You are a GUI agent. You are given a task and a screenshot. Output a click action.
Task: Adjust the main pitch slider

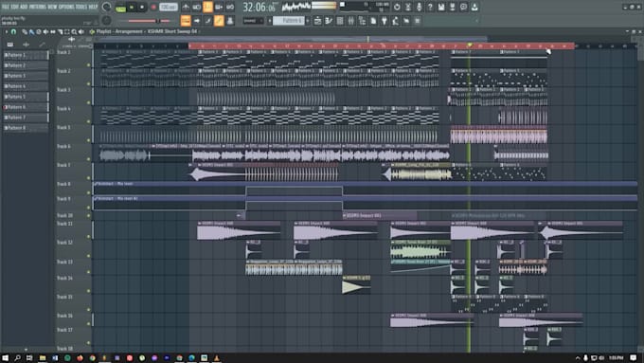[149, 21]
